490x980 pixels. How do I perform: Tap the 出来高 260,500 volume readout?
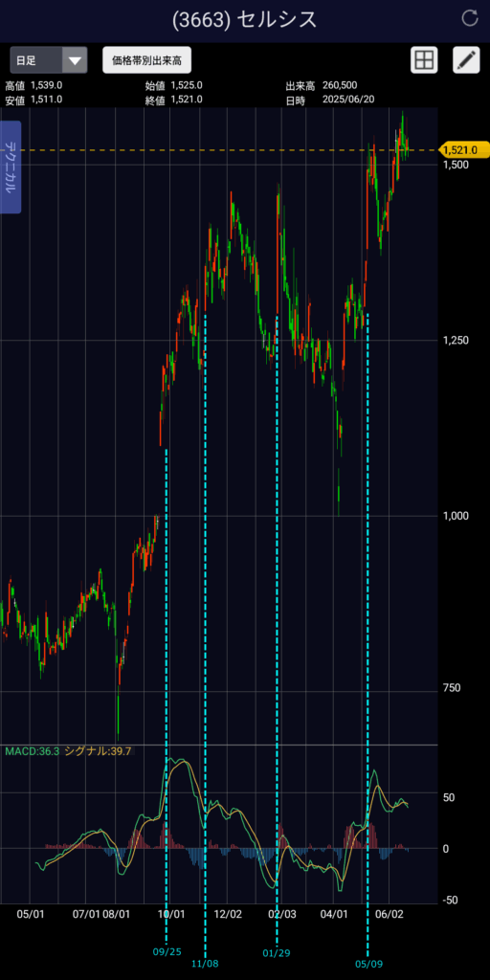[x=322, y=85]
